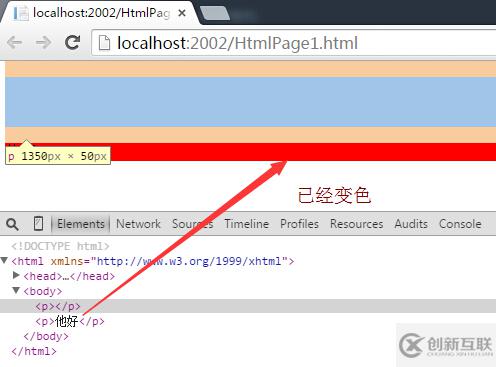Close the localhost:2002/HtmlPag browser tab

pos(182,13)
